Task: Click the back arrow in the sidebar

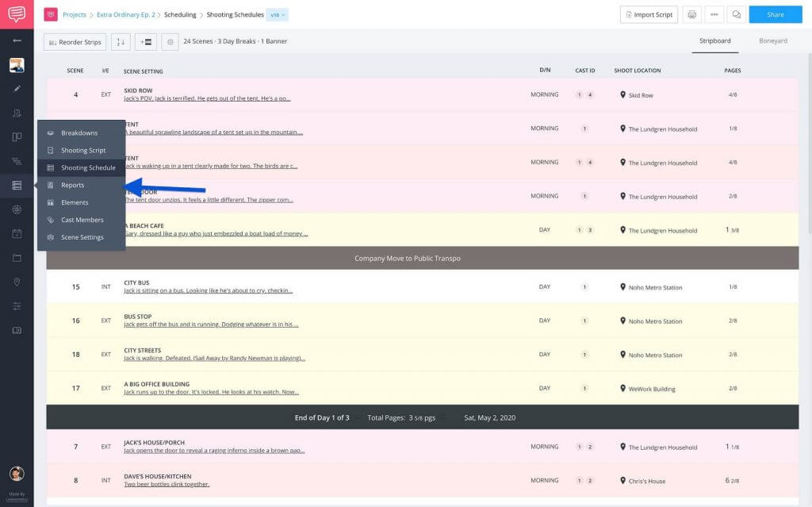Action: [x=17, y=40]
